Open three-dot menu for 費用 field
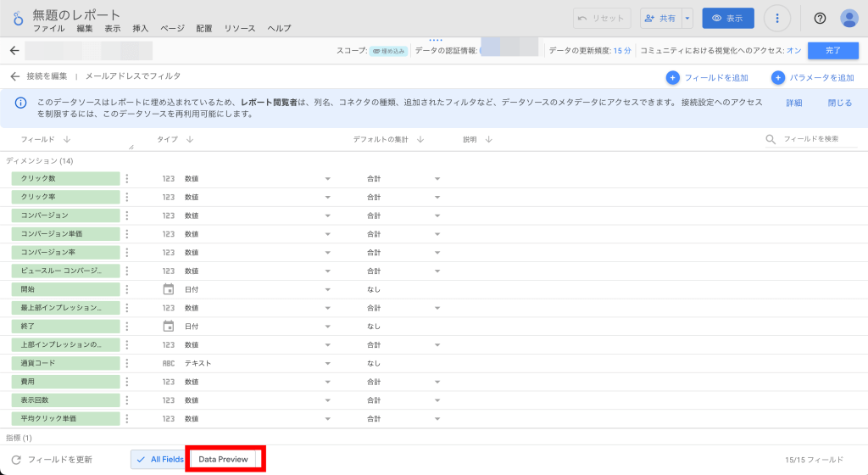This screenshot has width=868, height=475. click(127, 382)
